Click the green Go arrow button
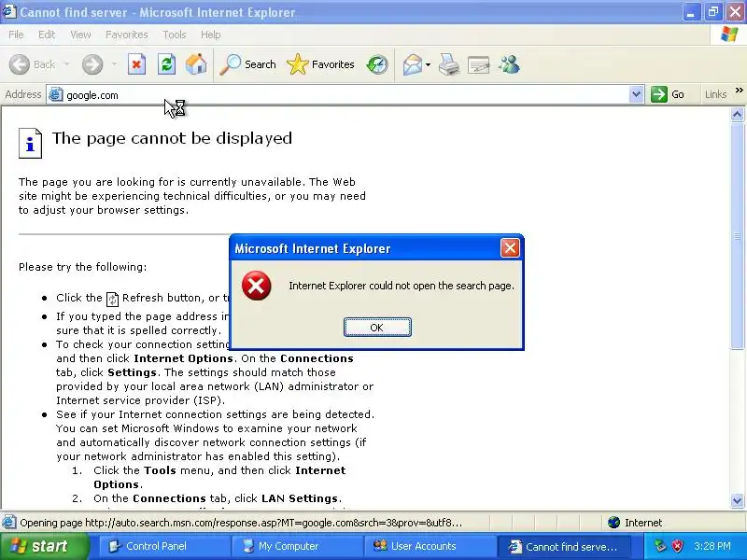The height and width of the screenshot is (560, 747). coord(659,94)
